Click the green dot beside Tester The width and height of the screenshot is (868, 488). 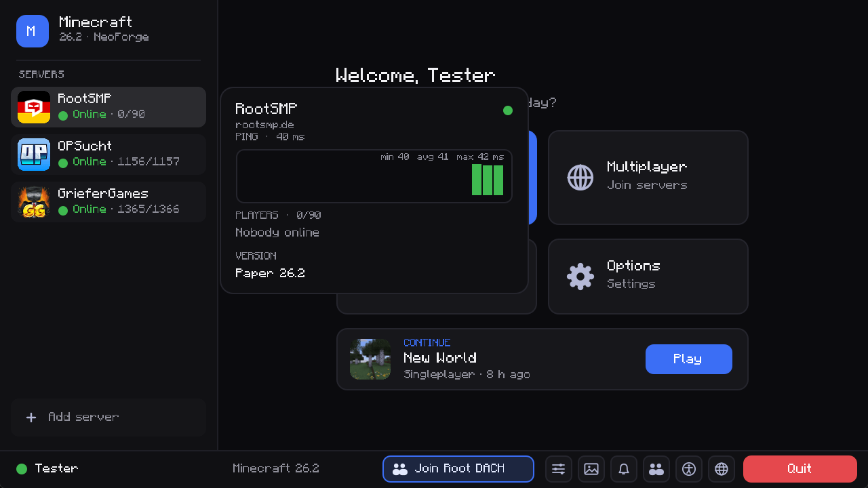pos(22,469)
